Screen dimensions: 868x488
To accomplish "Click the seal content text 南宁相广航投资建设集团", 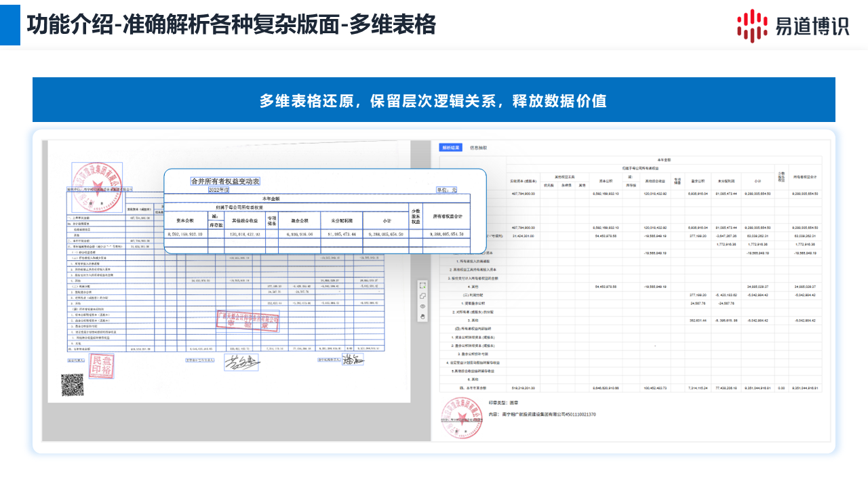I will point(542,413).
